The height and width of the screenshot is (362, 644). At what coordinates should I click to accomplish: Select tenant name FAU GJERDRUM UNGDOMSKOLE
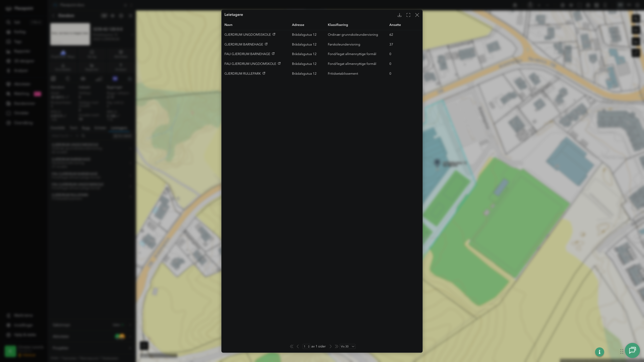coord(250,64)
